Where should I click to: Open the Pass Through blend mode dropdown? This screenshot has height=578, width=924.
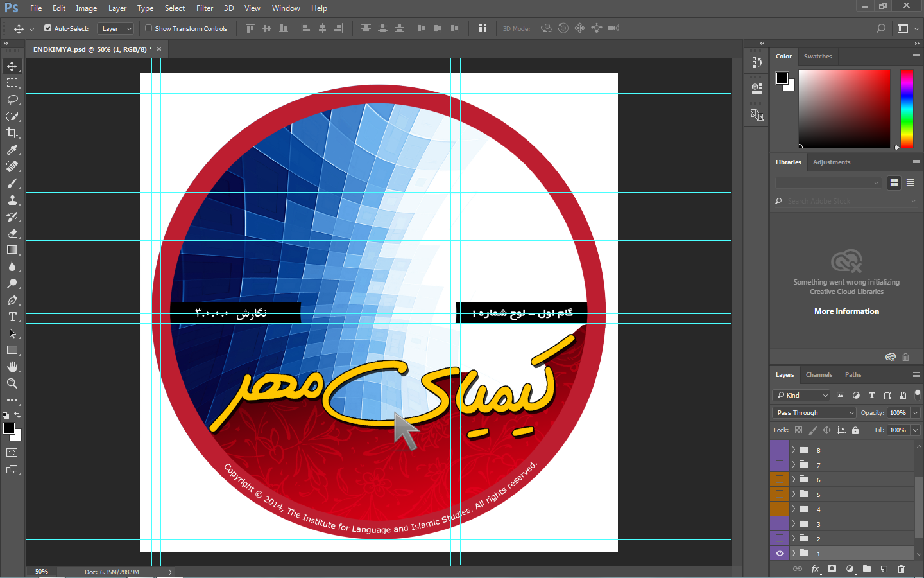click(x=814, y=413)
